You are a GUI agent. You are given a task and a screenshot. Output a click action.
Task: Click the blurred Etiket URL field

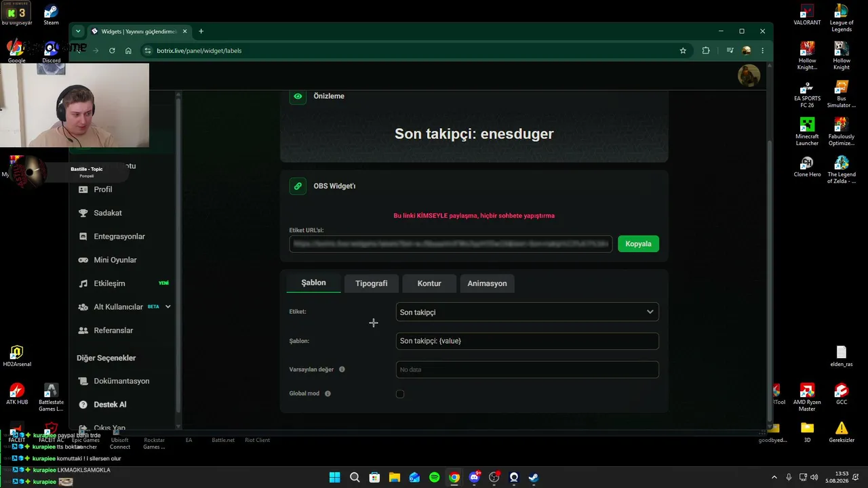point(451,244)
